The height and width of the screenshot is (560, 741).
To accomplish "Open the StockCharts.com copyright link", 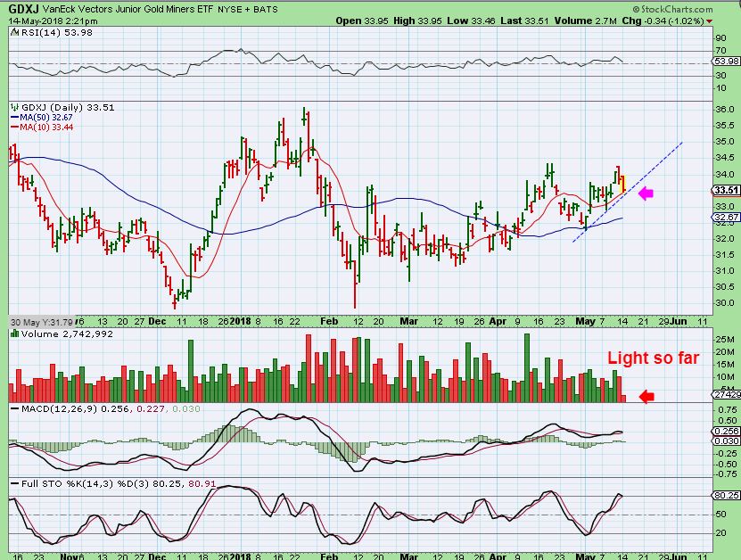I will tap(673, 9).
